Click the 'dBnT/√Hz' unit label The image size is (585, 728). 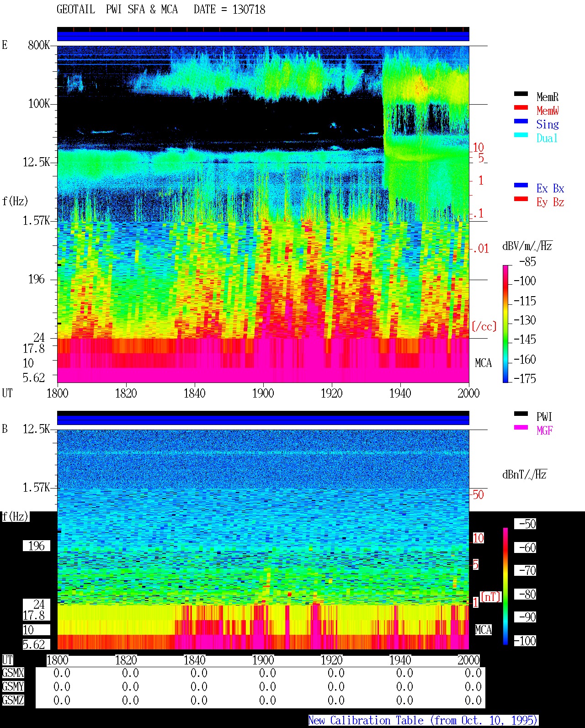[x=525, y=474]
